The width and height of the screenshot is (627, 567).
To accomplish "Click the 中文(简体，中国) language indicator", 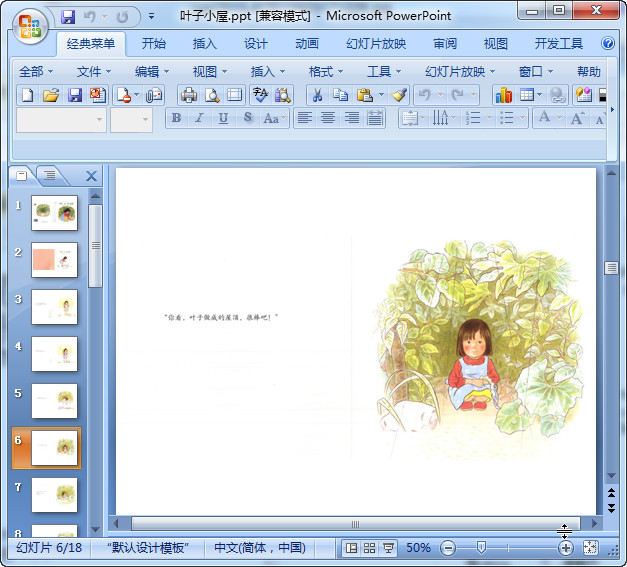I will coord(260,548).
